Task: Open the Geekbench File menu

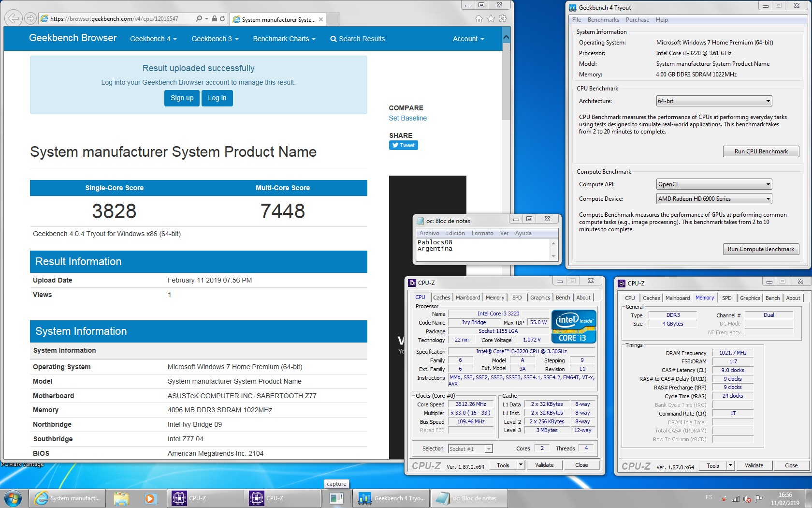Action: [577, 20]
